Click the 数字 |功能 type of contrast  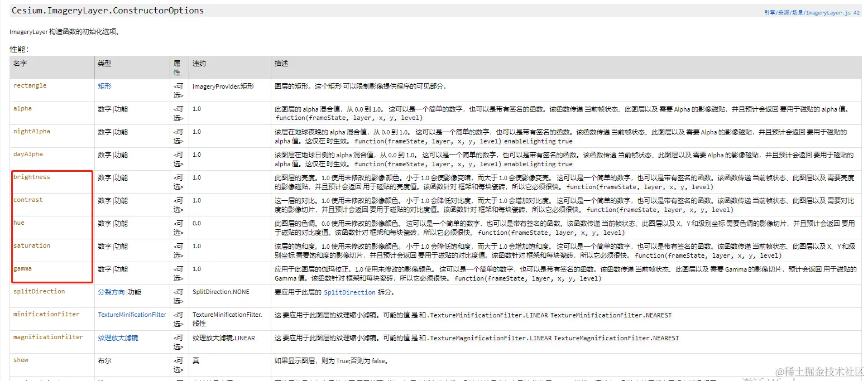[113, 201]
